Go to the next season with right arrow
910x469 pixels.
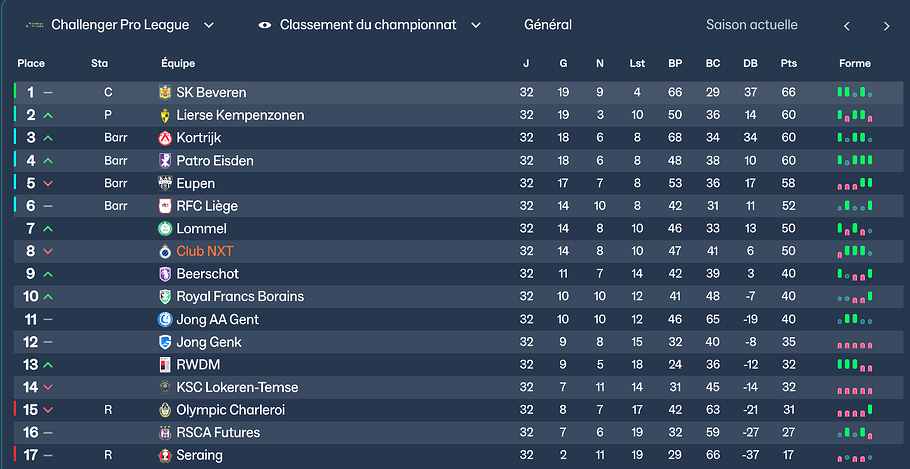click(x=886, y=26)
